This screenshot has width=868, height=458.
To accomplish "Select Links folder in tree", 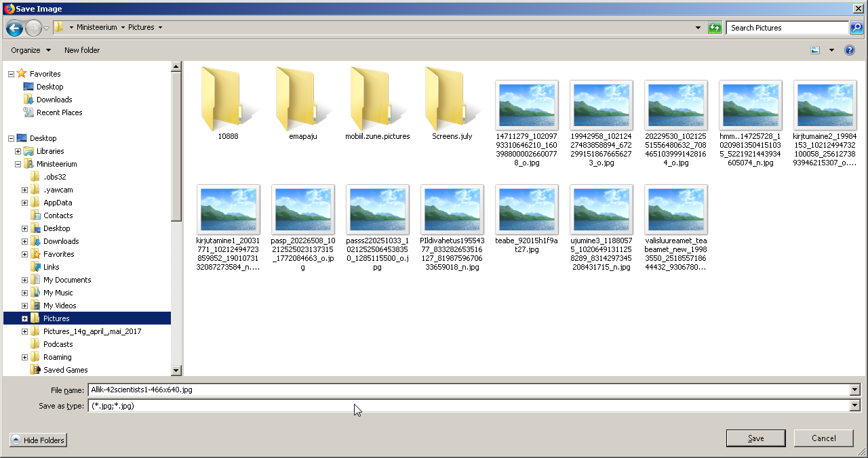I will pos(52,267).
